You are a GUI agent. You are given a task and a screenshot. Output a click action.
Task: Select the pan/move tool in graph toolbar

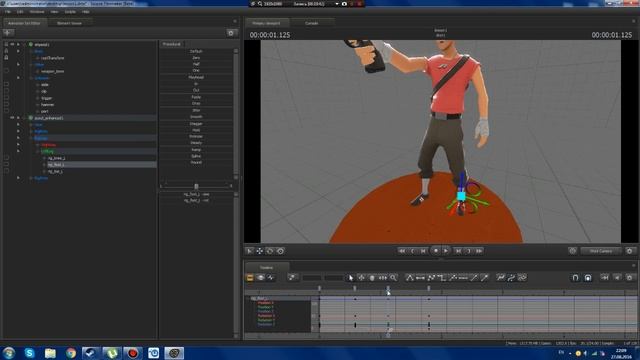tap(361, 278)
